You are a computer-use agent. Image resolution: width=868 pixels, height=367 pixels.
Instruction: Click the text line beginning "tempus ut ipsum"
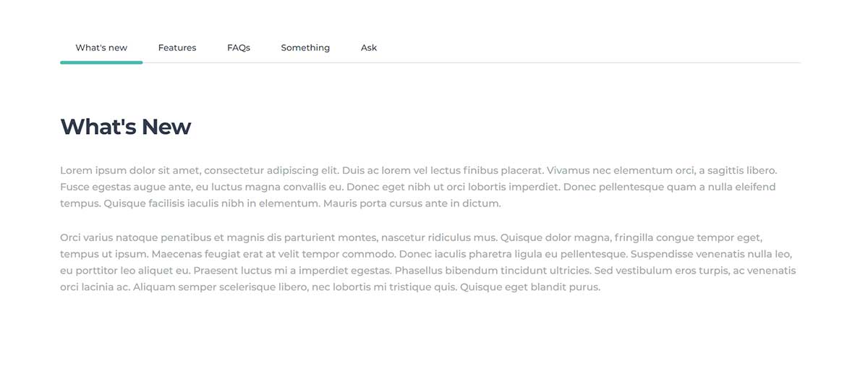pos(426,254)
